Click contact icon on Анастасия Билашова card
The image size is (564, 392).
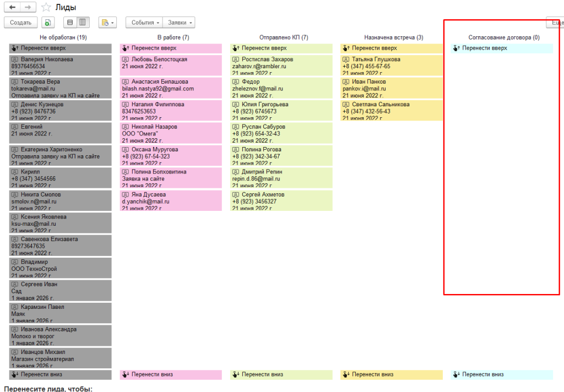tap(126, 82)
